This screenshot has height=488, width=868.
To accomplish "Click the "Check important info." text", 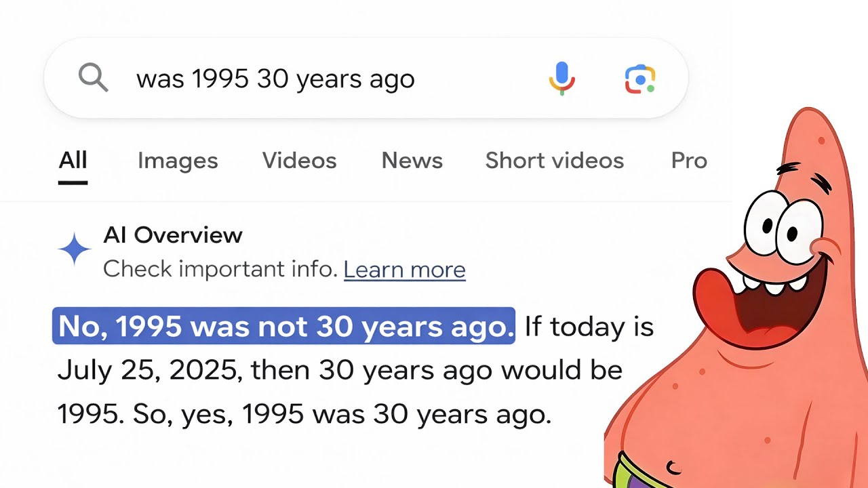I will pyautogui.click(x=220, y=270).
